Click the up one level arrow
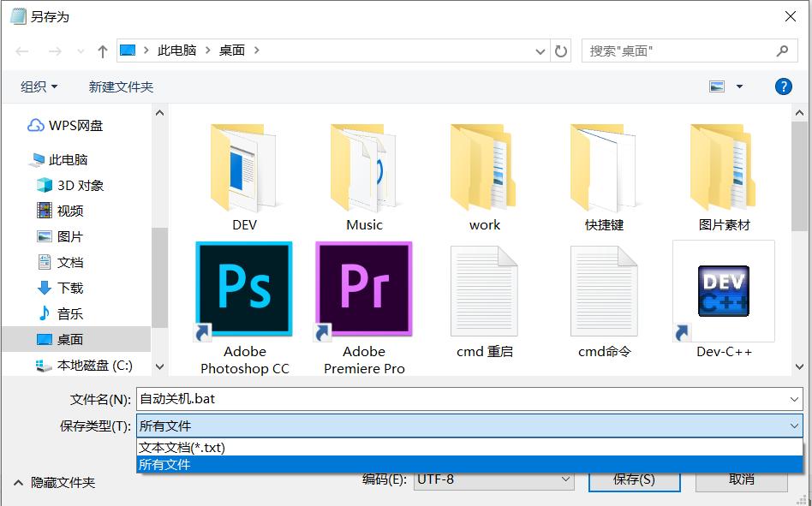The image size is (812, 506). [103, 51]
